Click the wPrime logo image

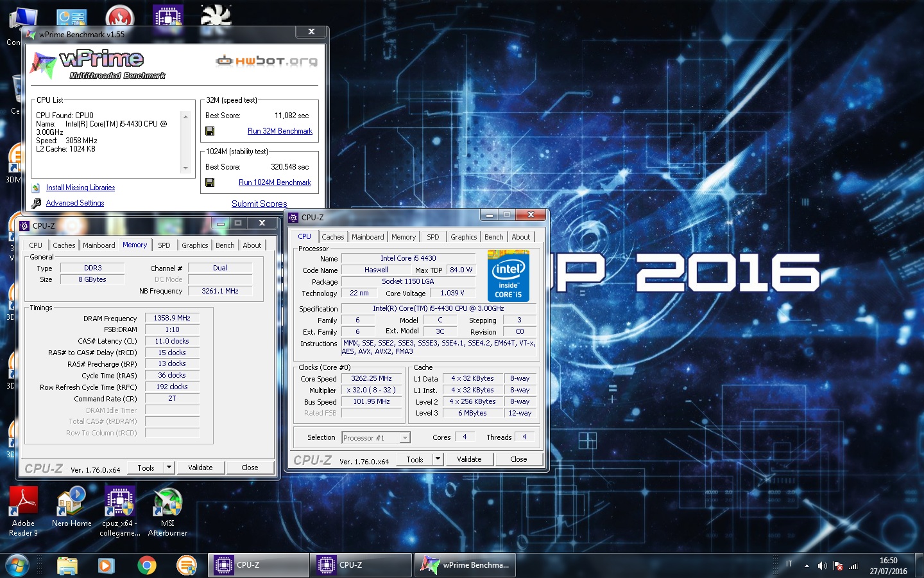pyautogui.click(x=98, y=64)
